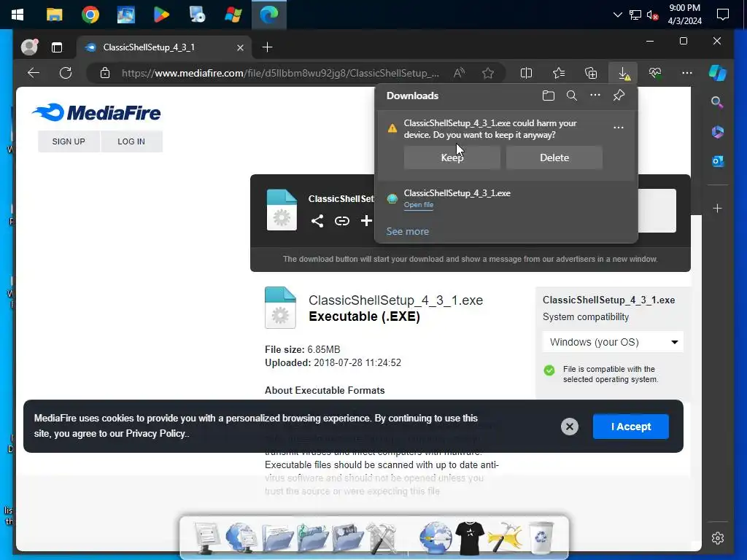The width and height of the screenshot is (747, 560).
Task: Open Edge Settings and more menu
Action: pos(687,73)
